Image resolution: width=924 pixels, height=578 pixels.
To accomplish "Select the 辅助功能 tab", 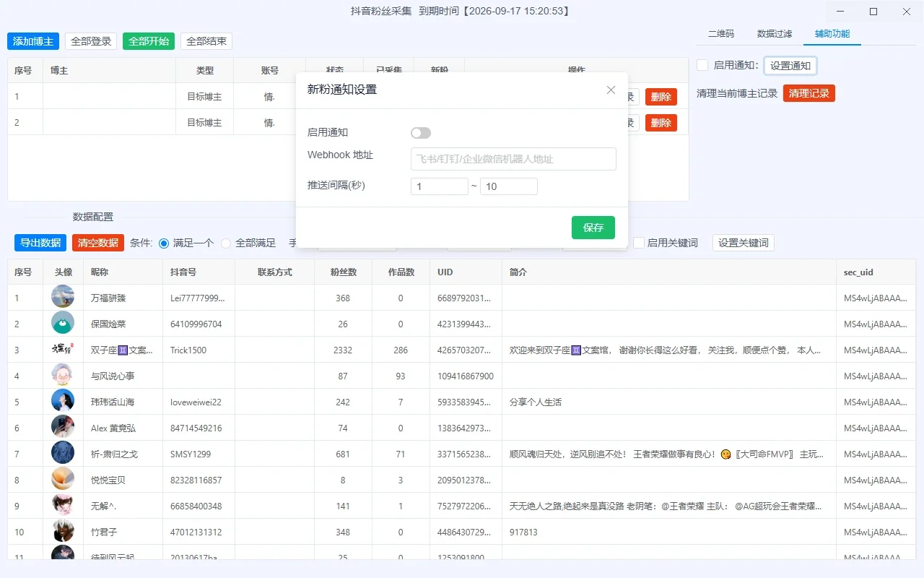I will point(832,34).
